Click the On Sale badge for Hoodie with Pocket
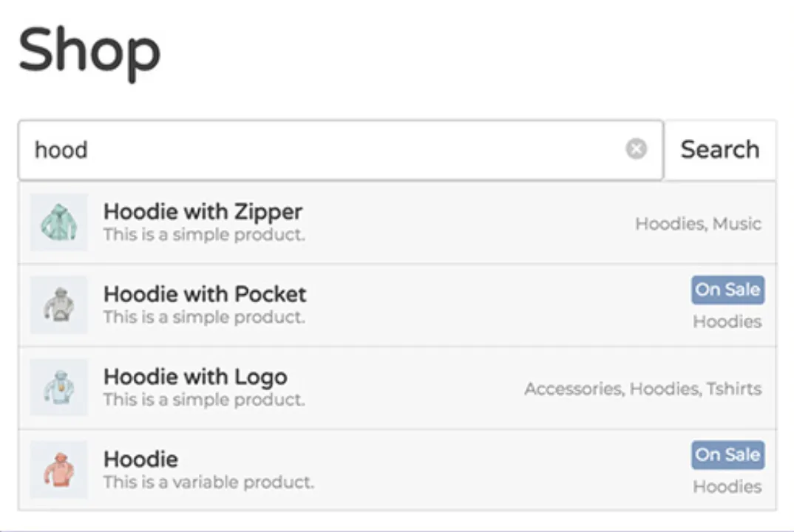 tap(727, 290)
